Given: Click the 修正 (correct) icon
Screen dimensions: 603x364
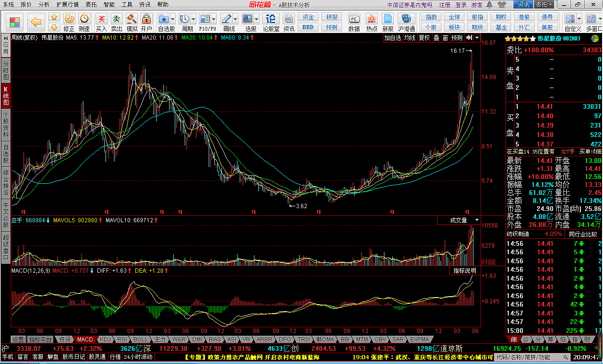Looking at the screenshot, I should point(69,19).
